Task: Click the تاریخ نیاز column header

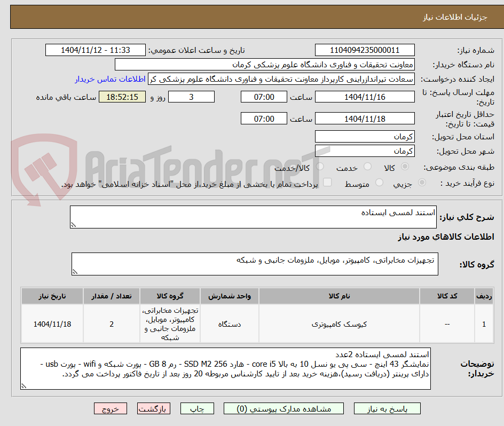Action: (x=52, y=296)
